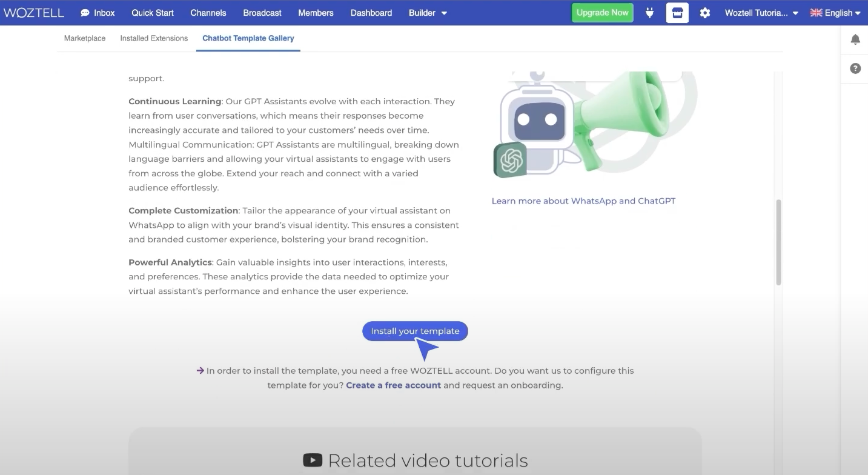Click the ChatGPT logo badge

(510, 160)
